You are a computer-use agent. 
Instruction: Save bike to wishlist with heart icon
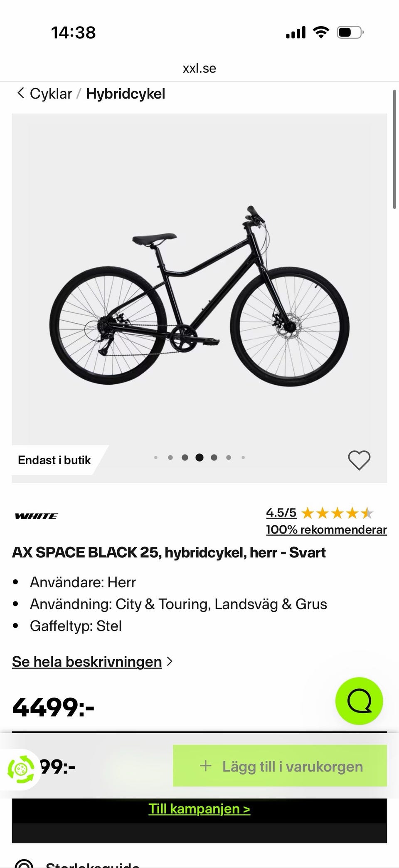[359, 460]
